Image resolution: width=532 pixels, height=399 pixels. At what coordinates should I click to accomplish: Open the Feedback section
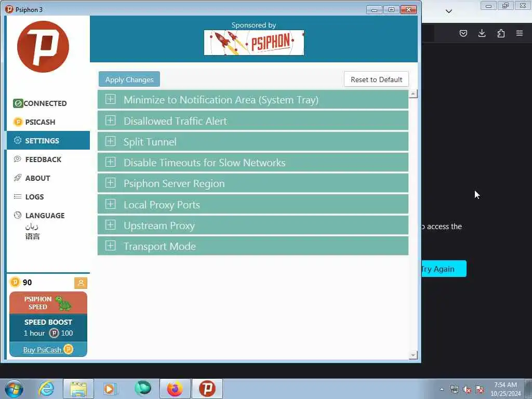coord(48,159)
